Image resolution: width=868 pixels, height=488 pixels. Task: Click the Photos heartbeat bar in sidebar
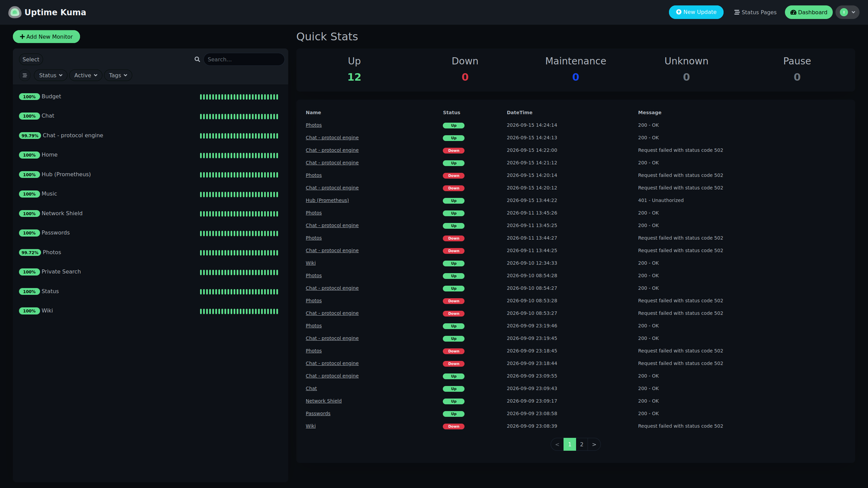point(239,253)
